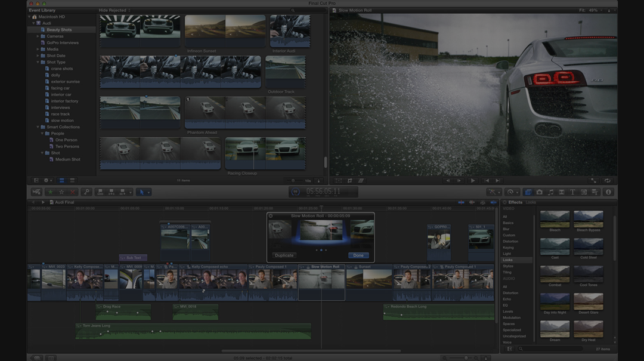The height and width of the screenshot is (361, 644).
Task: Select the EQ audio effects category
Action: tap(505, 305)
